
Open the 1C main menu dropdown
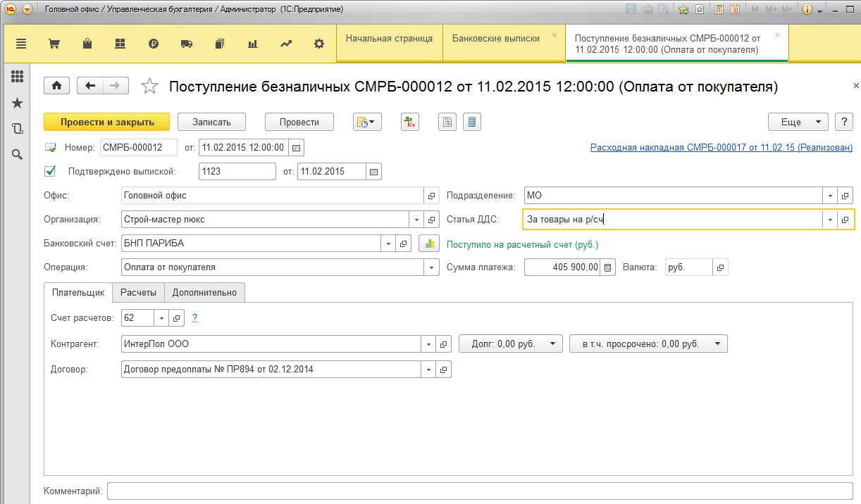pyautogui.click(x=27, y=9)
